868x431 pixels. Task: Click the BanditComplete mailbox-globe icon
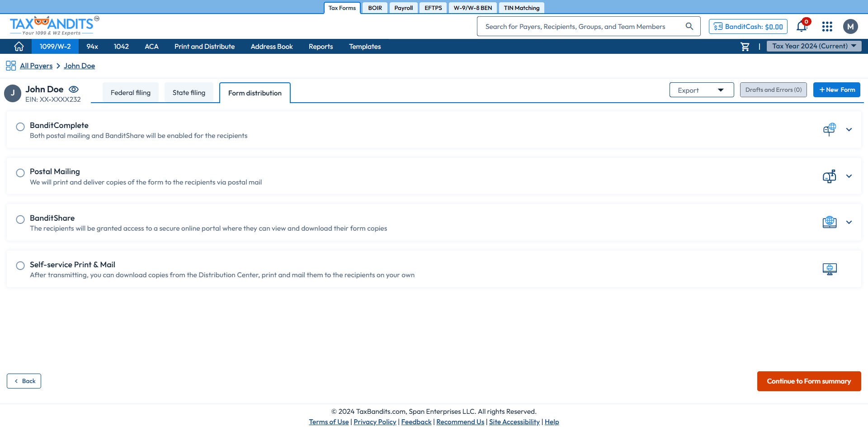pyautogui.click(x=830, y=129)
